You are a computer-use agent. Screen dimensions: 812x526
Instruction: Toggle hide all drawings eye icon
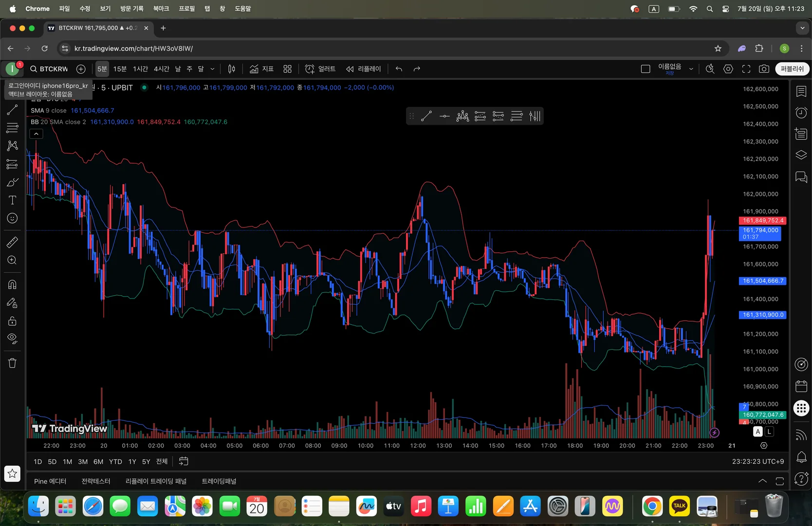[x=12, y=338]
